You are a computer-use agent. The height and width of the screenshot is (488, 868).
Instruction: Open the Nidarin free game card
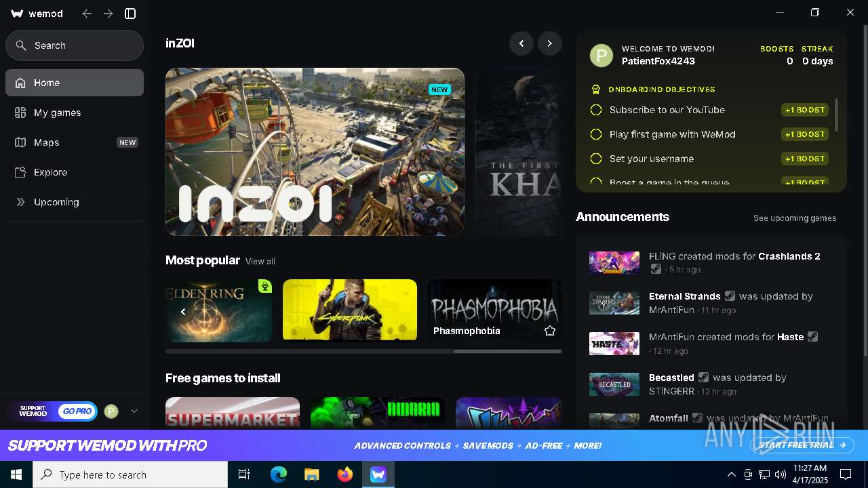click(x=378, y=413)
